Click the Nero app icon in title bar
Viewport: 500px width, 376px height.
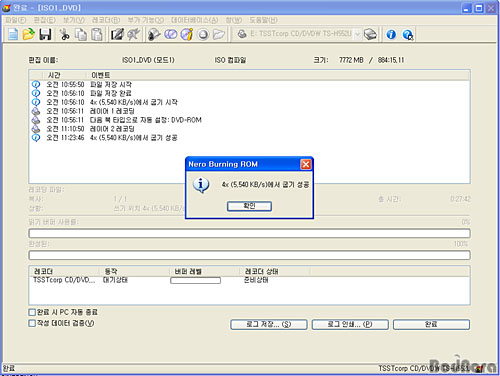click(x=7, y=7)
